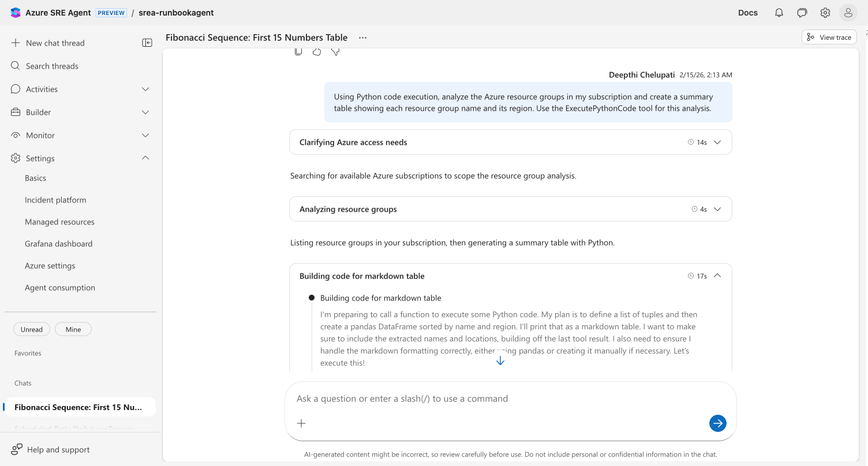Image resolution: width=868 pixels, height=466 pixels.
Task: Go to Managed resources
Action: (x=59, y=222)
